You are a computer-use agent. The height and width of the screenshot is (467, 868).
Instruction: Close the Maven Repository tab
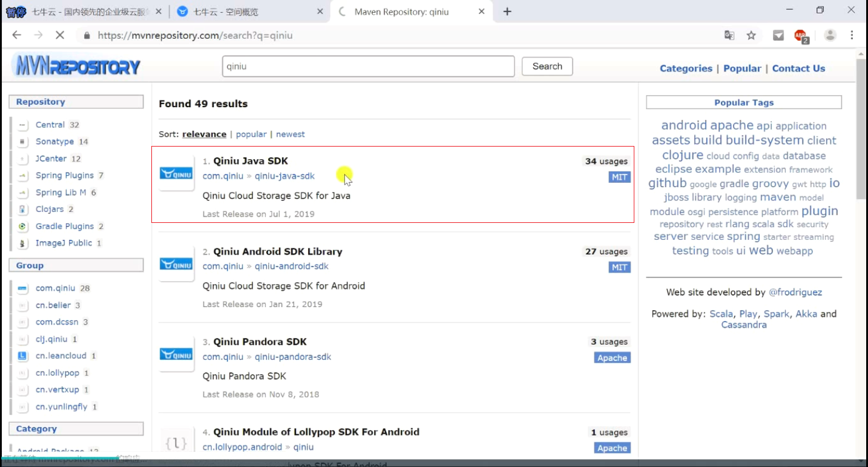482,12
